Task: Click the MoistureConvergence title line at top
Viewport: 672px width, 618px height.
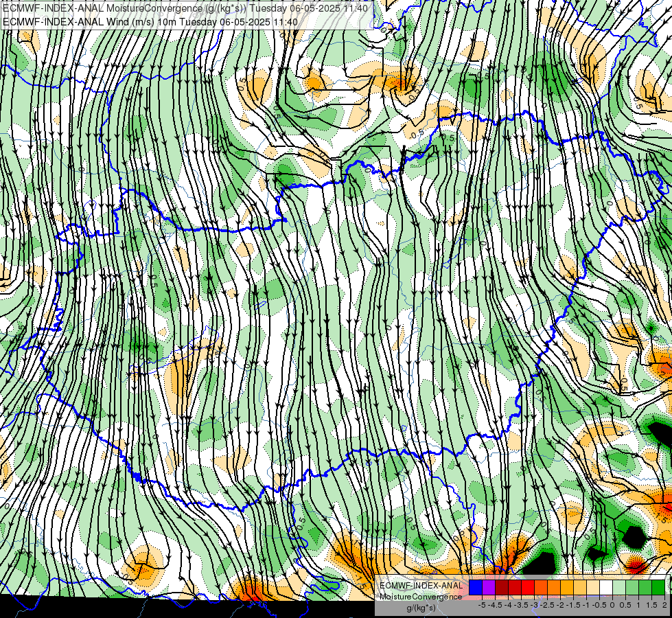Action: [x=185, y=8]
